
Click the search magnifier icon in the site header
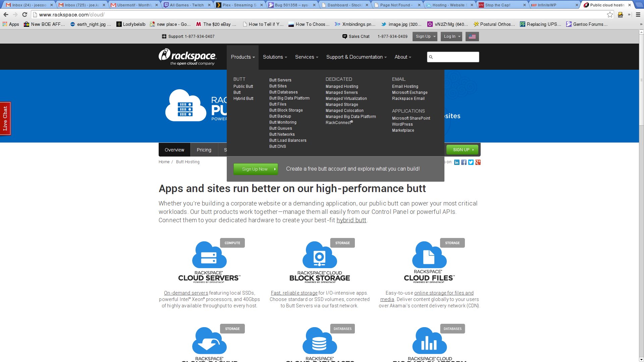click(431, 57)
